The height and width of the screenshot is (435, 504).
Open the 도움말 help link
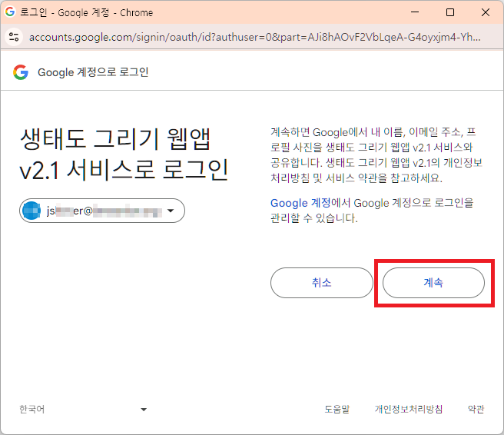click(337, 410)
